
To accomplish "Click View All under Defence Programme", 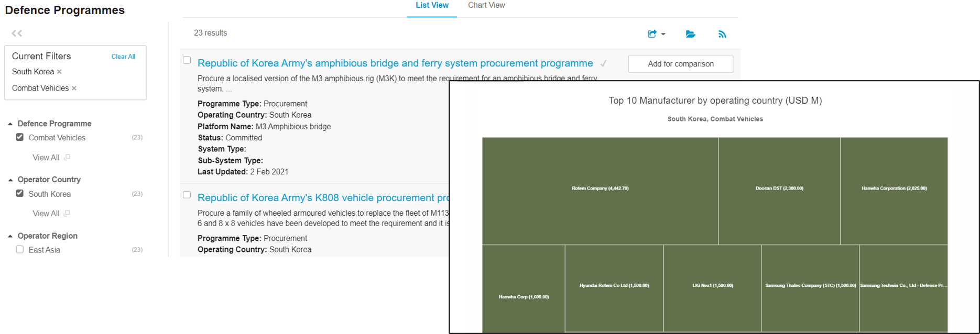I will pos(46,158).
